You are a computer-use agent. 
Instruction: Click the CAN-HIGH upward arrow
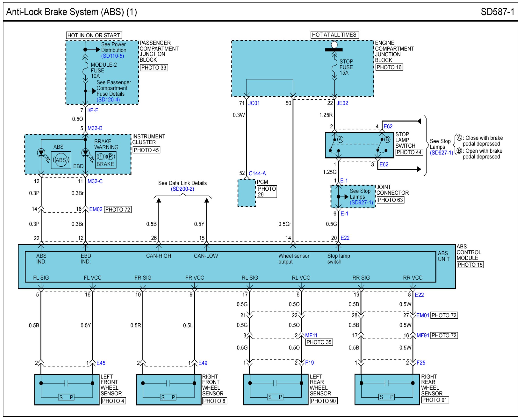coord(158,200)
